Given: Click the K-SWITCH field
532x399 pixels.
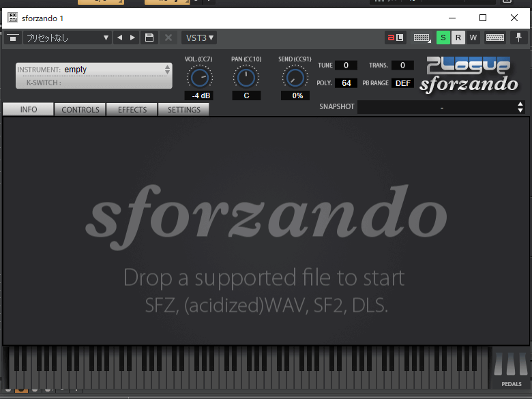Looking at the screenshot, I should click(x=94, y=83).
